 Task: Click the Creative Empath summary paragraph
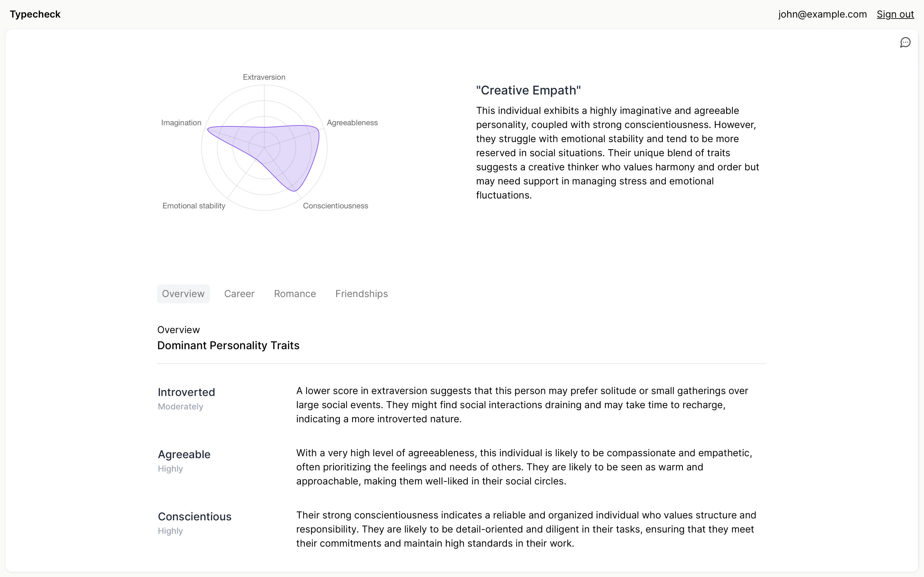(617, 153)
